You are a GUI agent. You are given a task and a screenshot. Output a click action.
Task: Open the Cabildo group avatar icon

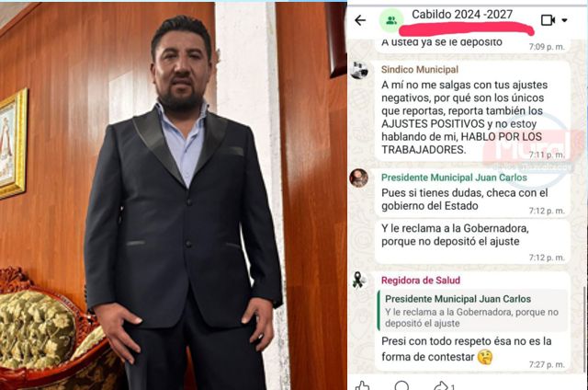[x=391, y=20]
